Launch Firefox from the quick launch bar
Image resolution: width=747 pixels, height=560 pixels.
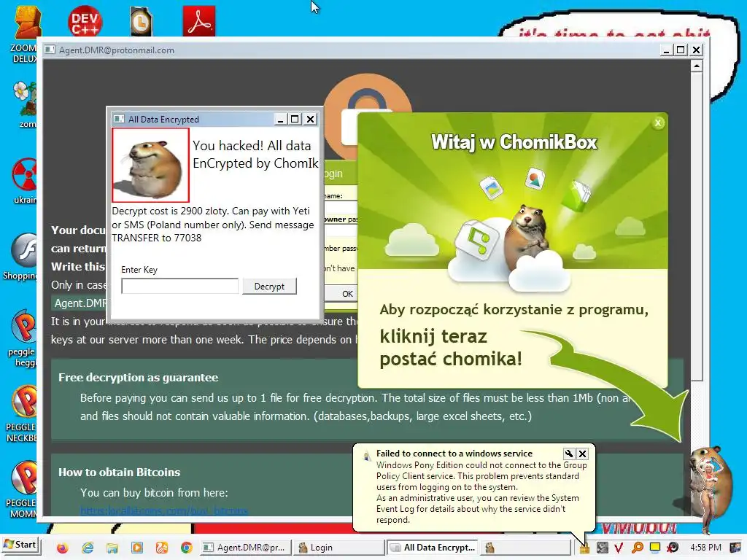pos(63,548)
